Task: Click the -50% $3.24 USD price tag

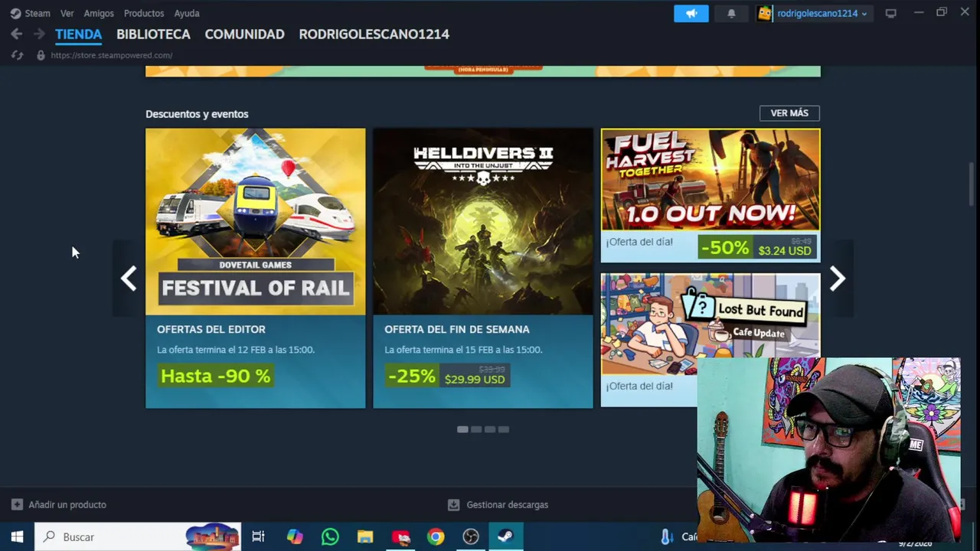Action: (757, 247)
